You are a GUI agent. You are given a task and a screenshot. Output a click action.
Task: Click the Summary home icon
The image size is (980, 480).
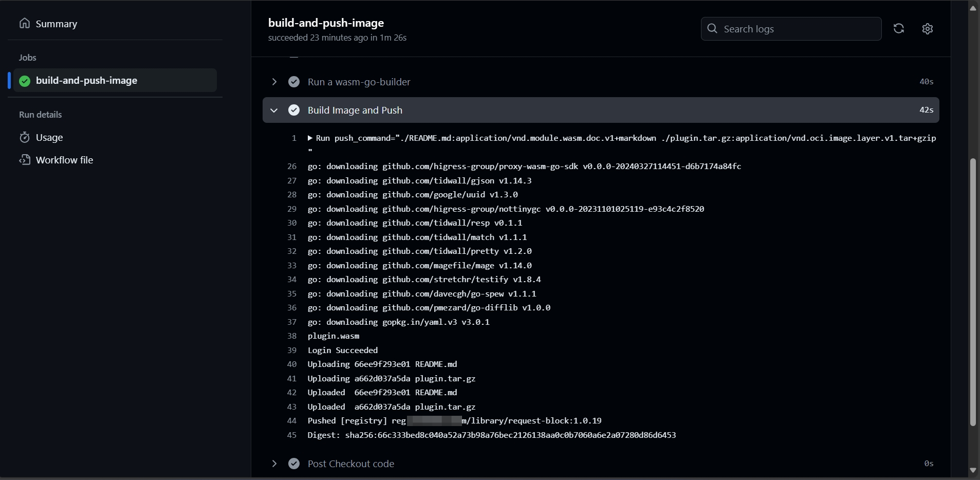click(24, 24)
